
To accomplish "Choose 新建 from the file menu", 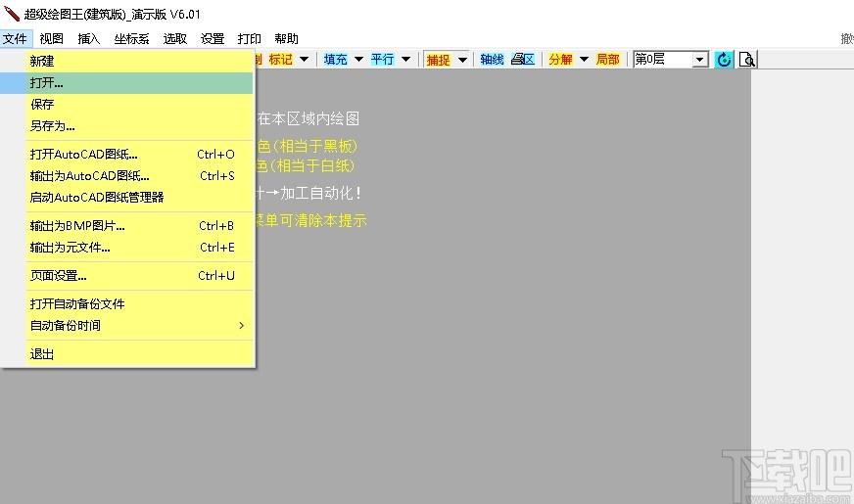I will point(127,61).
